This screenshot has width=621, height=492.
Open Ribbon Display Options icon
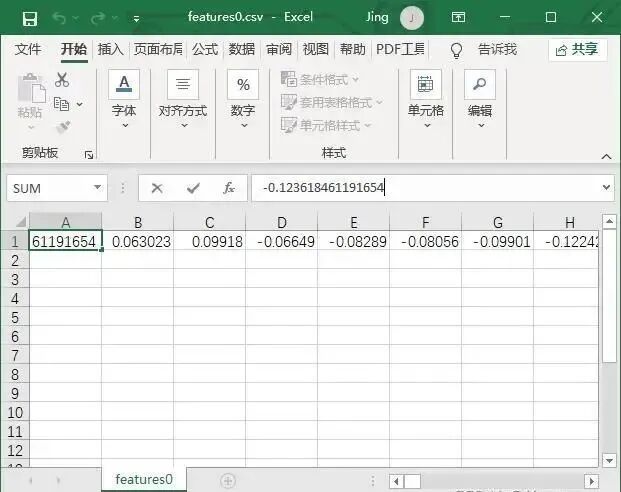458,17
